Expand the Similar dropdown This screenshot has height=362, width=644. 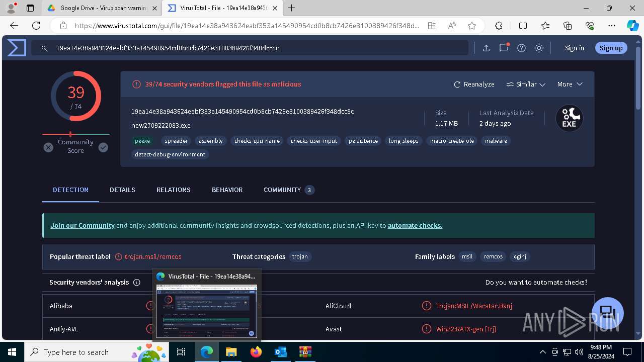tap(526, 84)
